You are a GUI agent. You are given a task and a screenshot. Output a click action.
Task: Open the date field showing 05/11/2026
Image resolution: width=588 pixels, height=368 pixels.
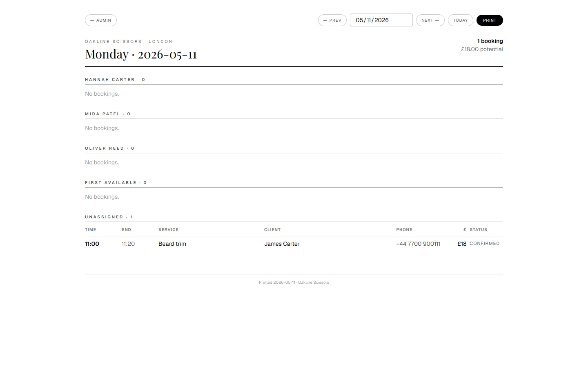point(381,20)
